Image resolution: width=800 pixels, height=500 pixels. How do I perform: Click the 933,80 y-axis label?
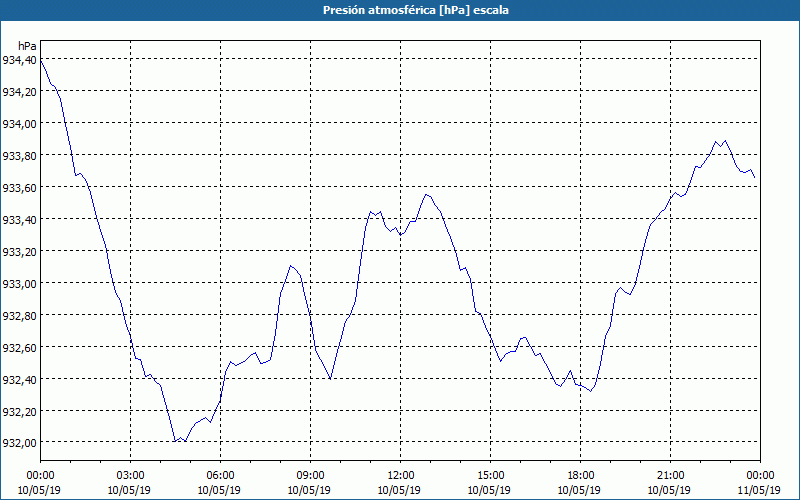[x=19, y=156]
